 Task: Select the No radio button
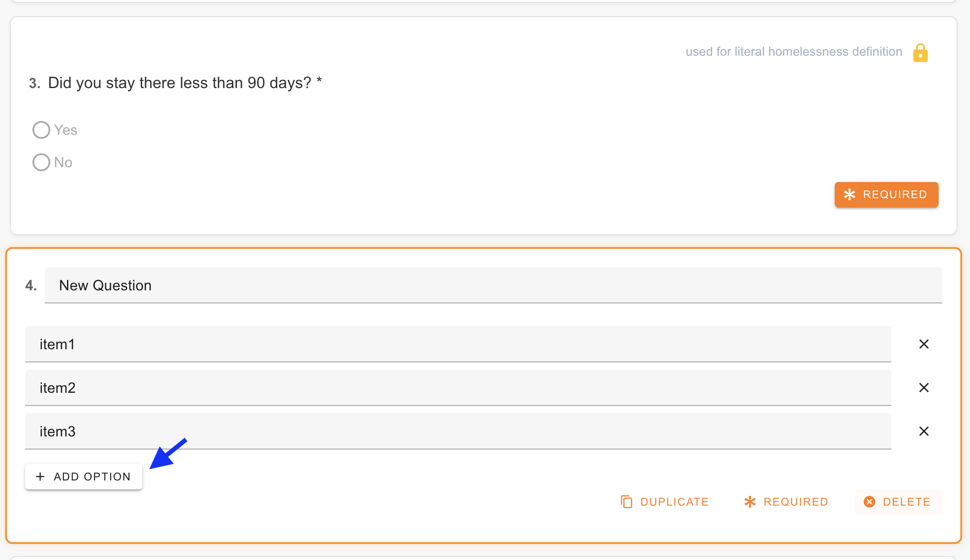pos(41,162)
